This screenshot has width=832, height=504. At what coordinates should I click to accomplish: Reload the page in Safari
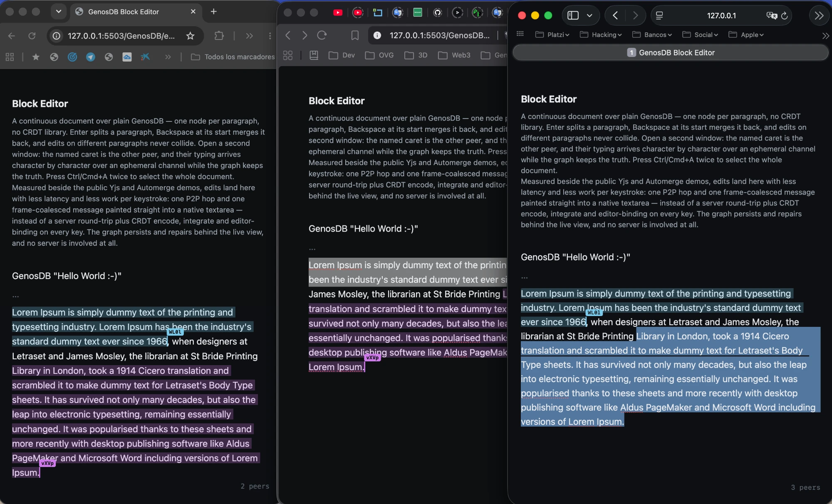pyautogui.click(x=785, y=15)
